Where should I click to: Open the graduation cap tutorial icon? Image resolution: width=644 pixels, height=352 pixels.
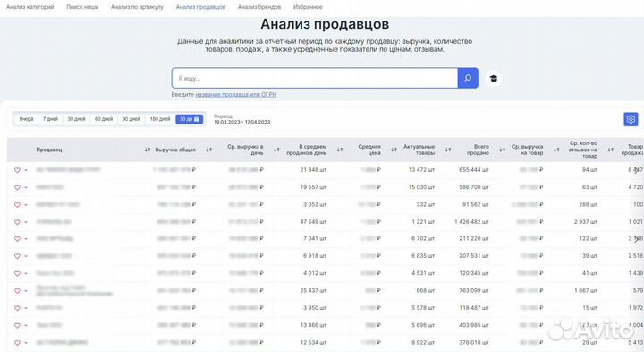point(493,79)
